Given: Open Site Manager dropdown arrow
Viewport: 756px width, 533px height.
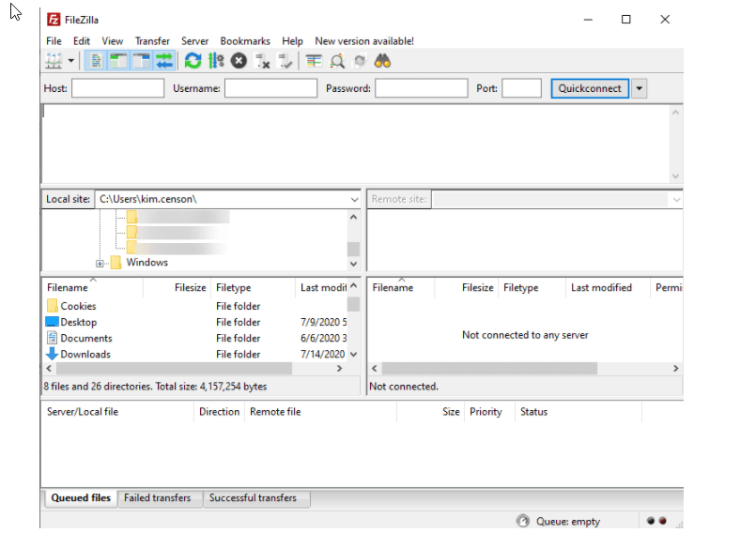Looking at the screenshot, I should tap(71, 61).
